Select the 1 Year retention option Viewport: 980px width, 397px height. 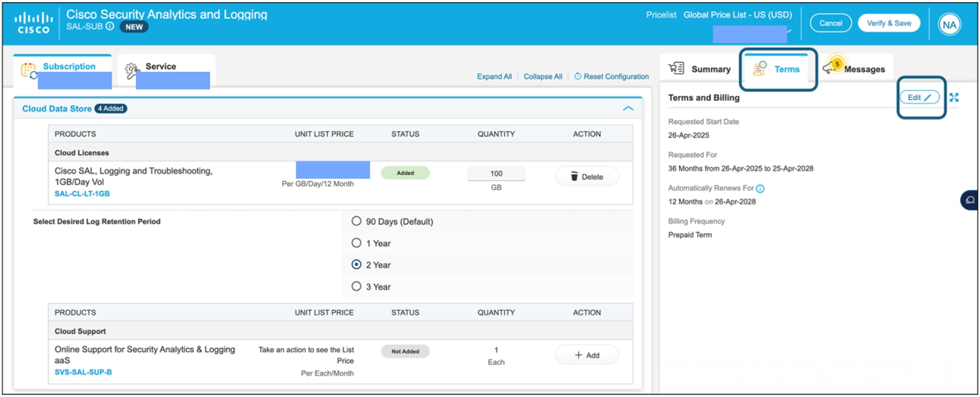click(357, 243)
